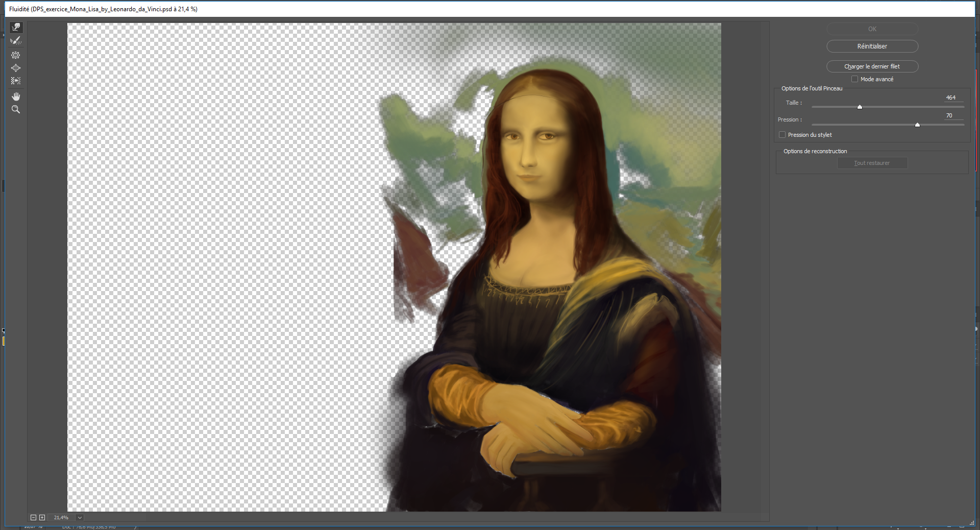Select the Push Left tool
980x530 pixels.
[x=16, y=81]
